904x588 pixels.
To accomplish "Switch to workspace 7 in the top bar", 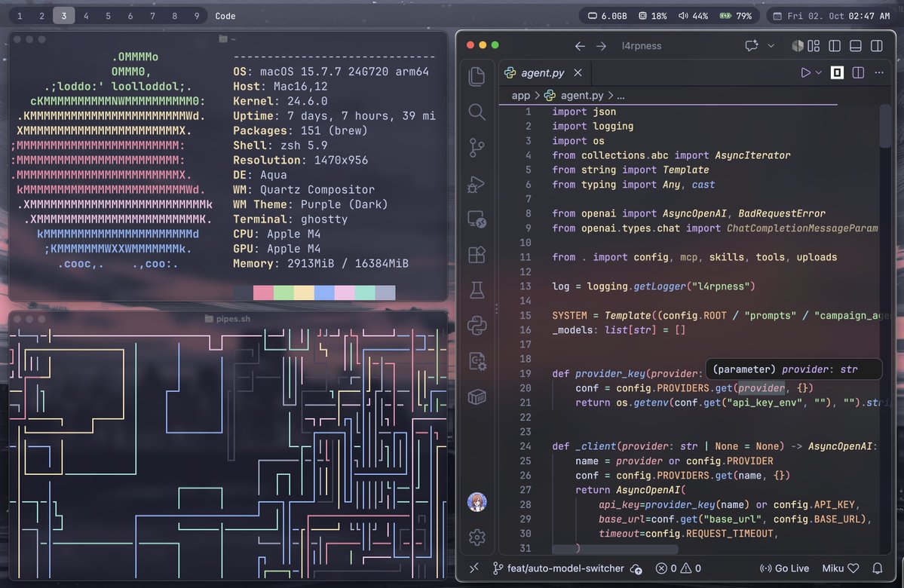I will pos(153,16).
